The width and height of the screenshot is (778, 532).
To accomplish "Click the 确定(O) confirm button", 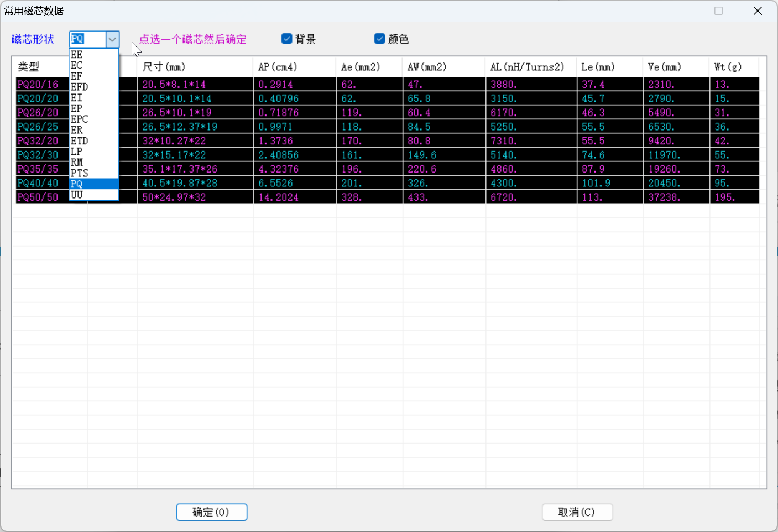I will tap(211, 512).
